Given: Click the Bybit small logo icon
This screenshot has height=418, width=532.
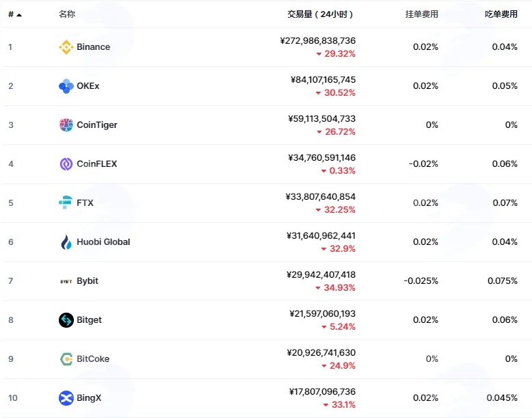Looking at the screenshot, I should (x=66, y=281).
